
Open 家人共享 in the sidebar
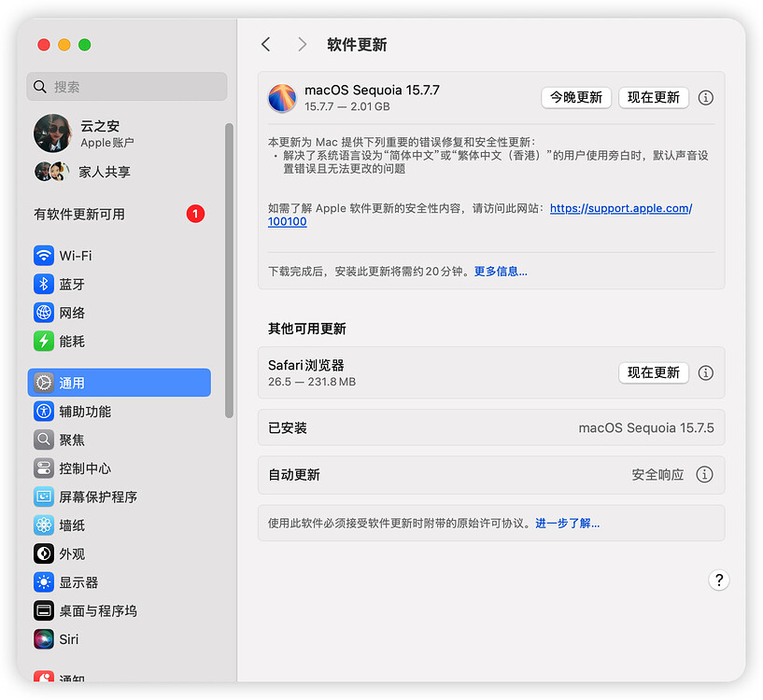[x=120, y=171]
